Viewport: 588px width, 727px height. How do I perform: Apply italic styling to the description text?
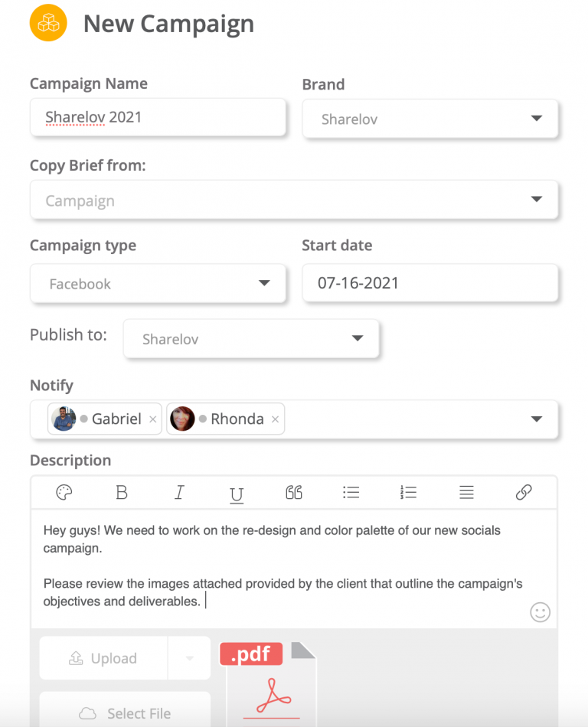[179, 493]
